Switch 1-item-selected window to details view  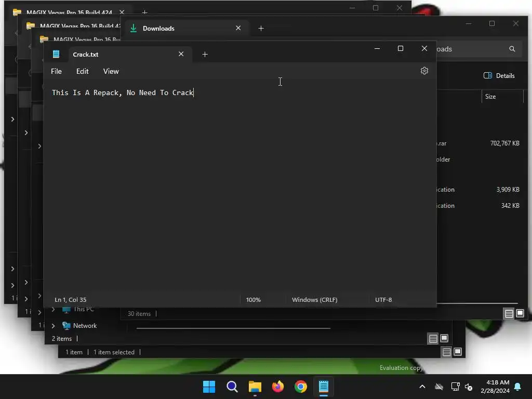[x=446, y=352]
